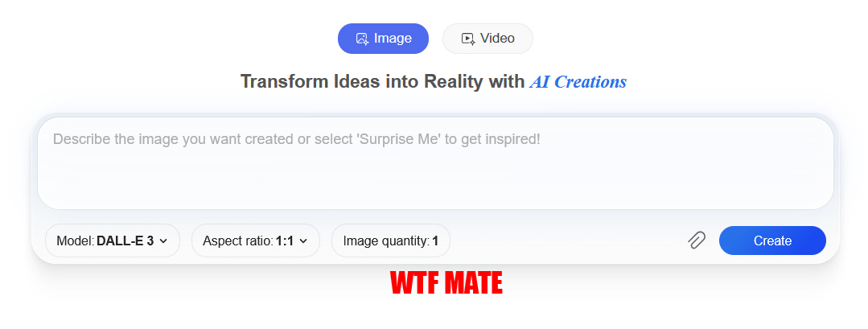The height and width of the screenshot is (329, 868).
Task: Switch to the Image tab
Action: tap(383, 39)
